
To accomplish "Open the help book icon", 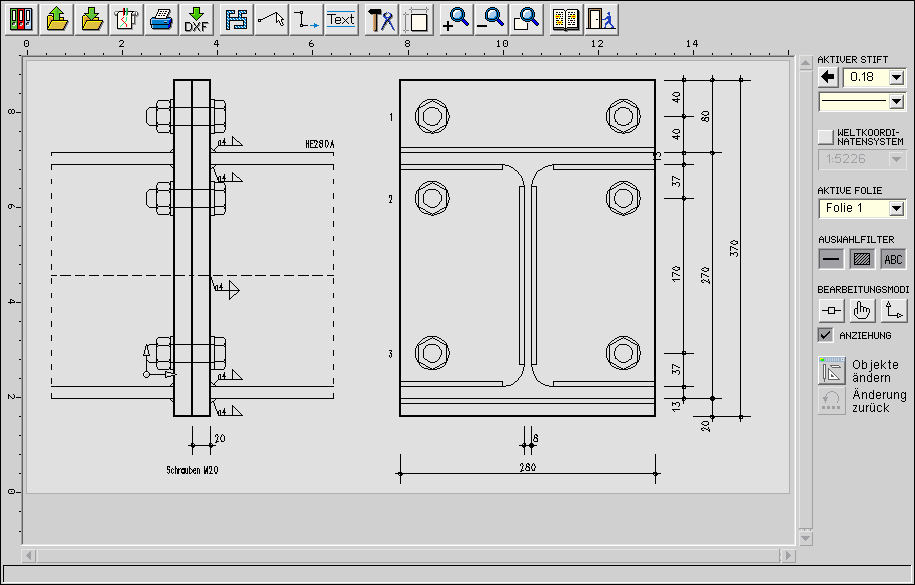I will [566, 19].
